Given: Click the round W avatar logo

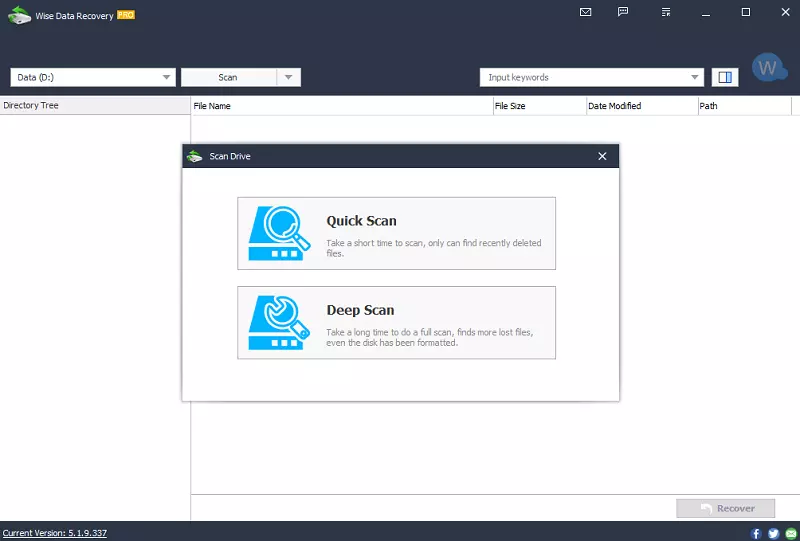Looking at the screenshot, I should coord(768,68).
